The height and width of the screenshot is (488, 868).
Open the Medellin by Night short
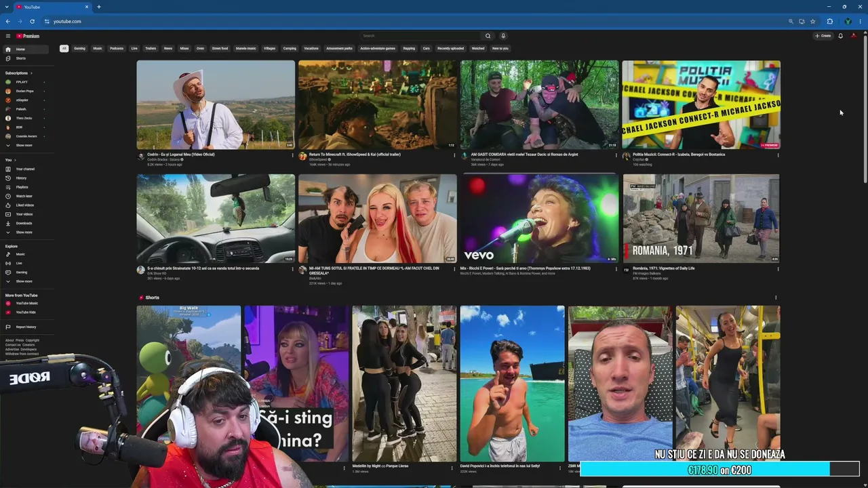click(x=404, y=384)
